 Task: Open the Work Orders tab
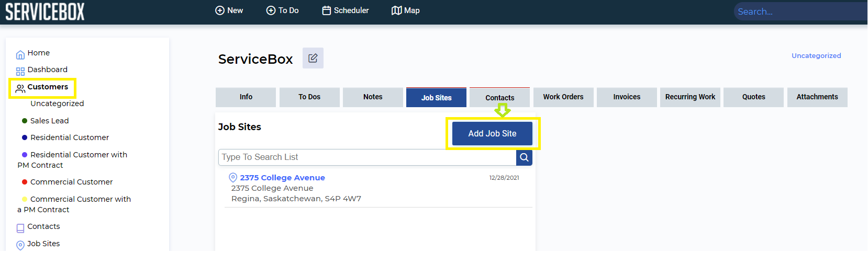click(563, 97)
